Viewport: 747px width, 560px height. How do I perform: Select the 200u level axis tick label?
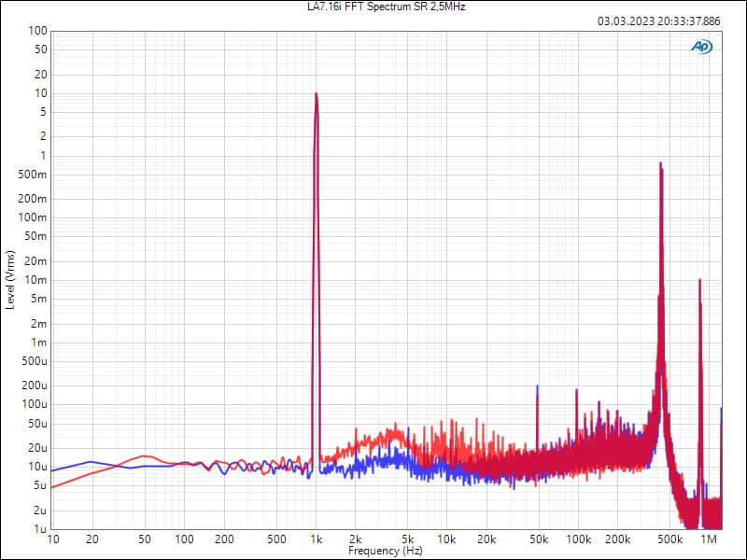(35, 385)
